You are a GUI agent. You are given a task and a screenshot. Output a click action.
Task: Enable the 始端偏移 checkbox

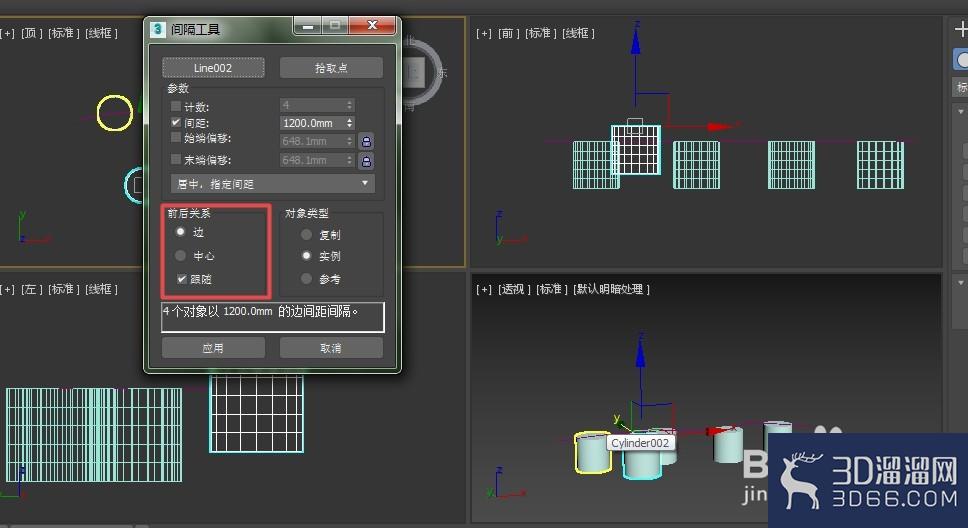pos(176,138)
